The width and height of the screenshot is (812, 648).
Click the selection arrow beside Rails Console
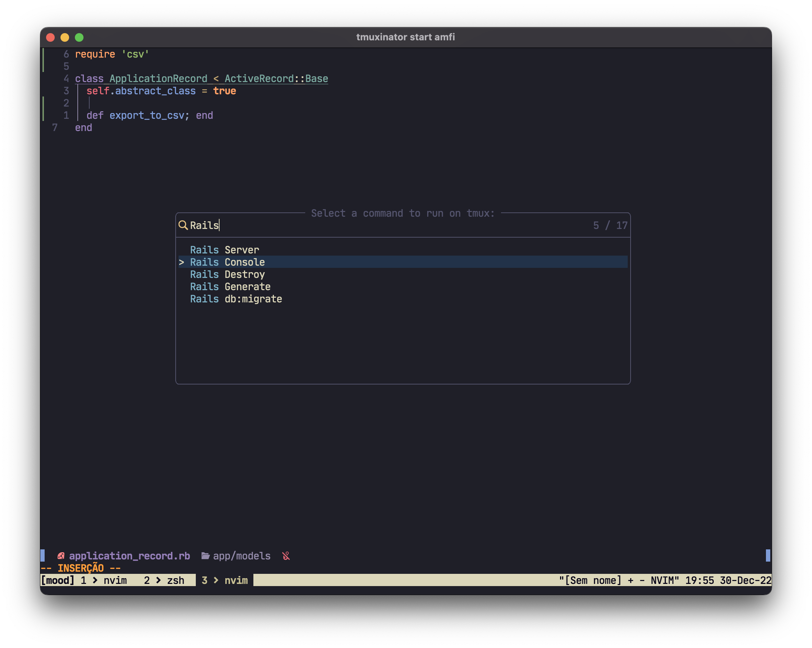pos(181,262)
